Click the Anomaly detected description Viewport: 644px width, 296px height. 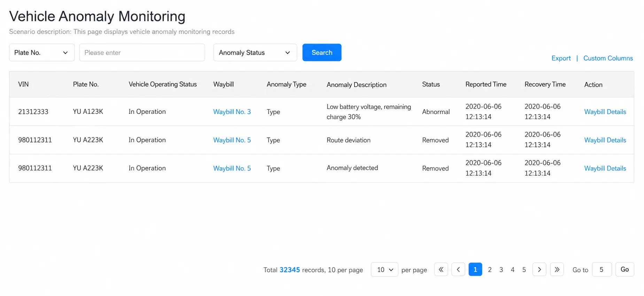[352, 168]
